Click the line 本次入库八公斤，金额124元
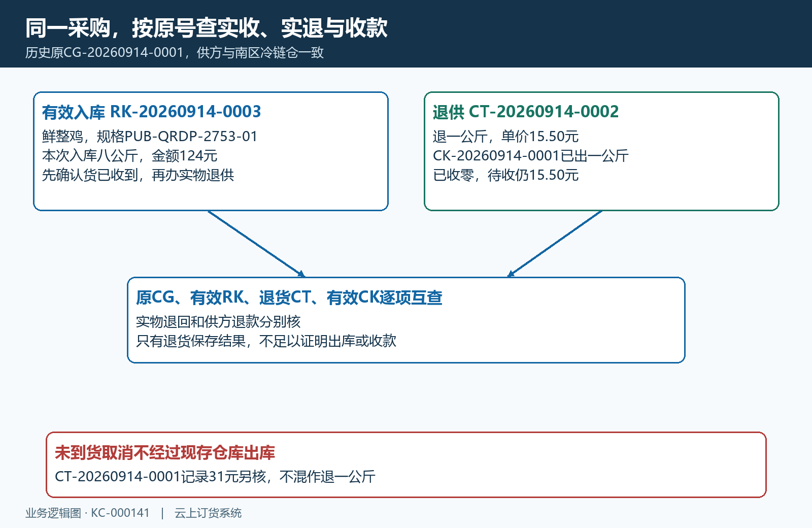 129,156
